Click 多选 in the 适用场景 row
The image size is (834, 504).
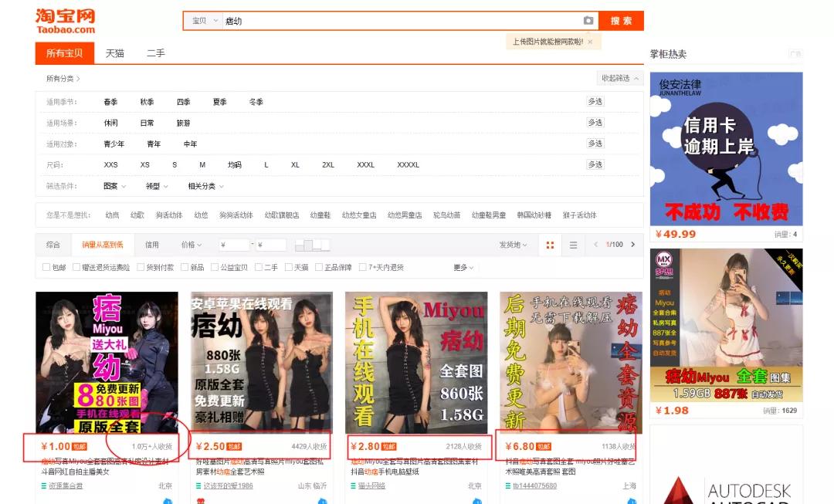tap(595, 122)
